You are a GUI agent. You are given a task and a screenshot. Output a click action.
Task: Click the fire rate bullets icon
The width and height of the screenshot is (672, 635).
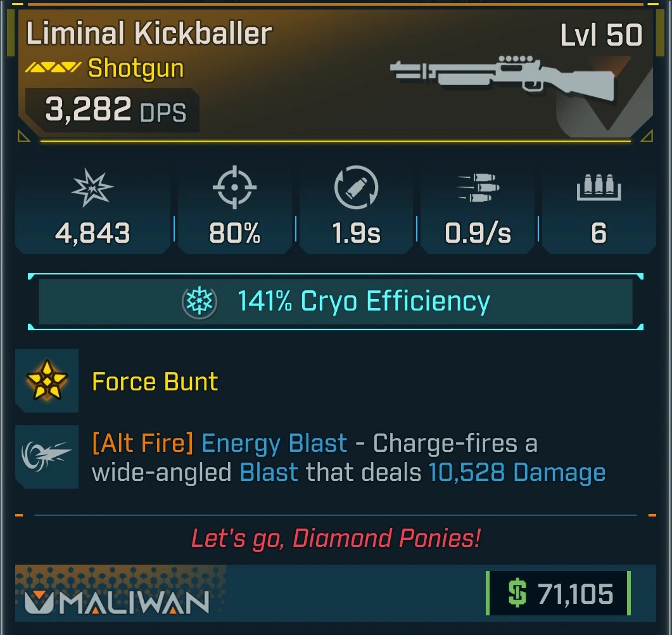pos(478,188)
